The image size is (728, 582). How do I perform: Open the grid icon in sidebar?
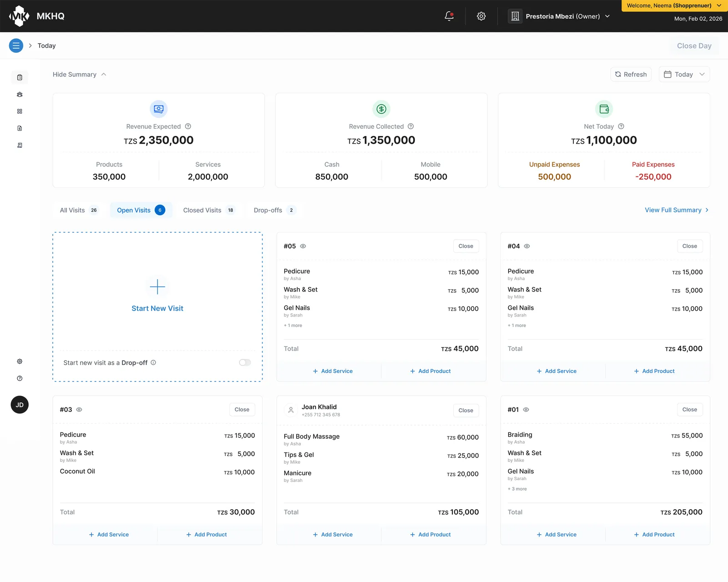pos(20,111)
